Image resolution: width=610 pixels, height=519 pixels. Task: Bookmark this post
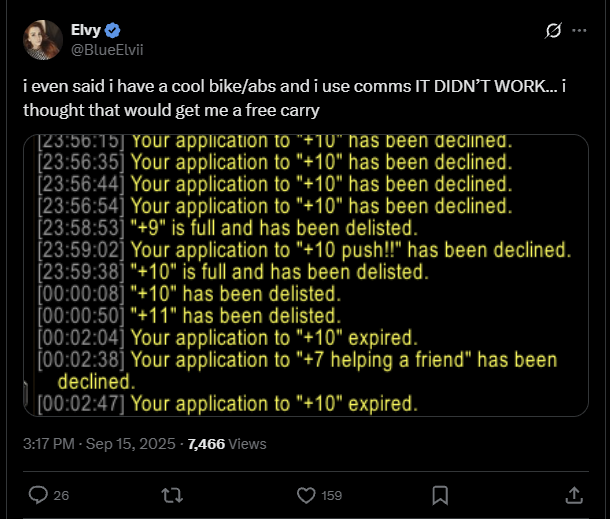click(440, 496)
